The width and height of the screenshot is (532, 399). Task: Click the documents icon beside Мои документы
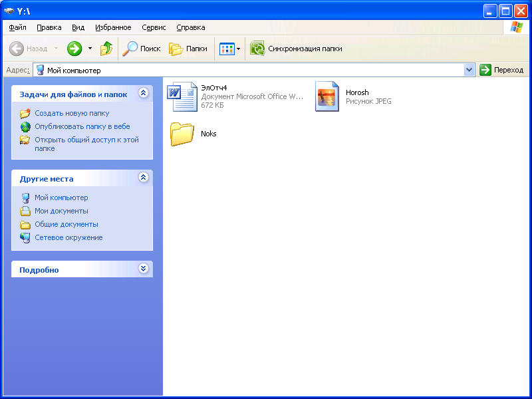click(25, 211)
